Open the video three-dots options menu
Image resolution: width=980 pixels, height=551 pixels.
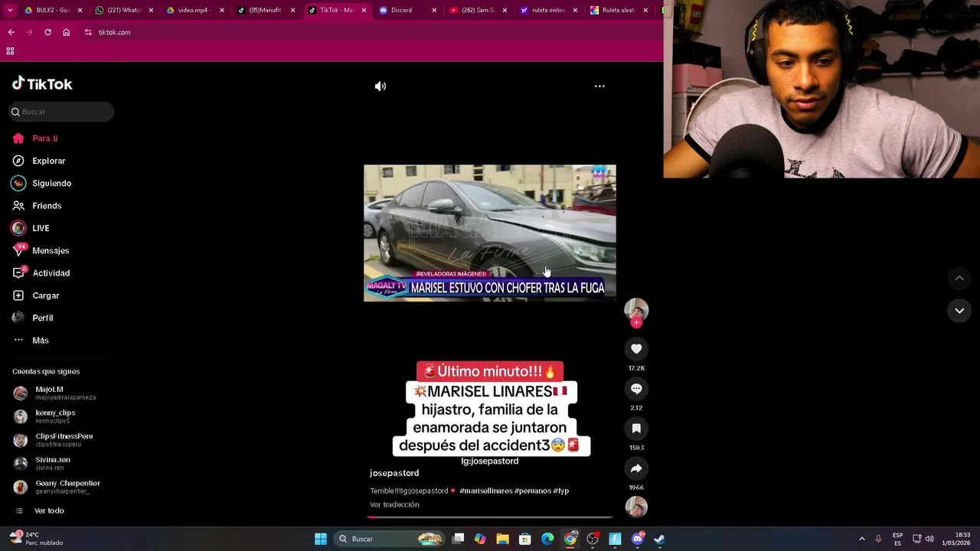599,86
